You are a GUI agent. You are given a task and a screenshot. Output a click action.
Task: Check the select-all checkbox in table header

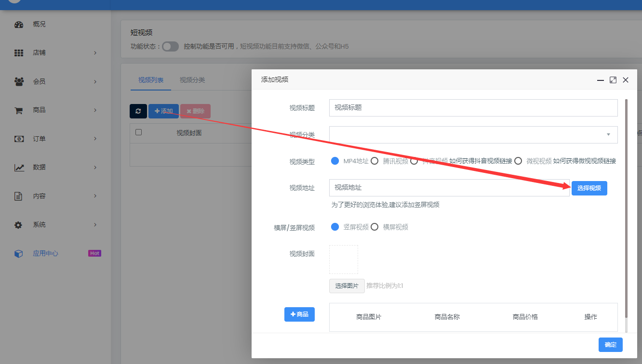[139, 132]
